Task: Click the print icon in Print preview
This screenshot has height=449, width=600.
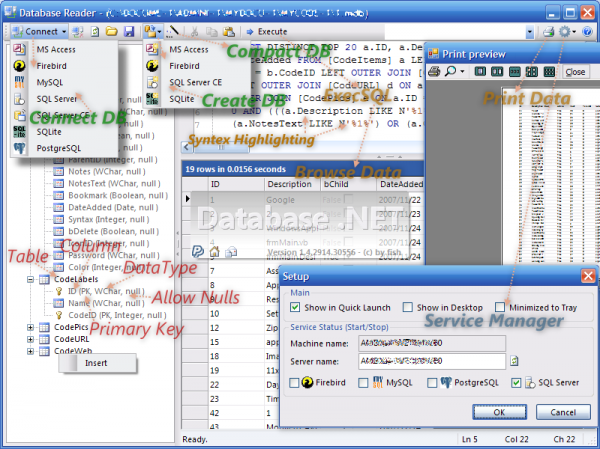Action: coord(434,72)
